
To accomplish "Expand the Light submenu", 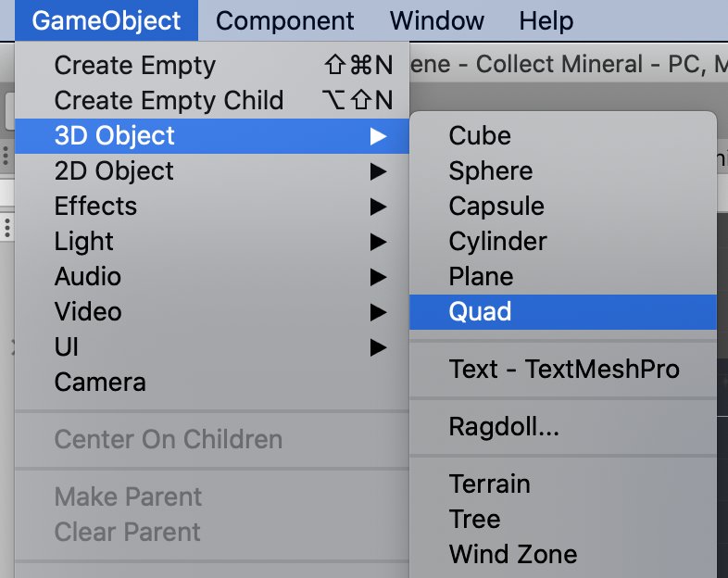I will point(84,242).
